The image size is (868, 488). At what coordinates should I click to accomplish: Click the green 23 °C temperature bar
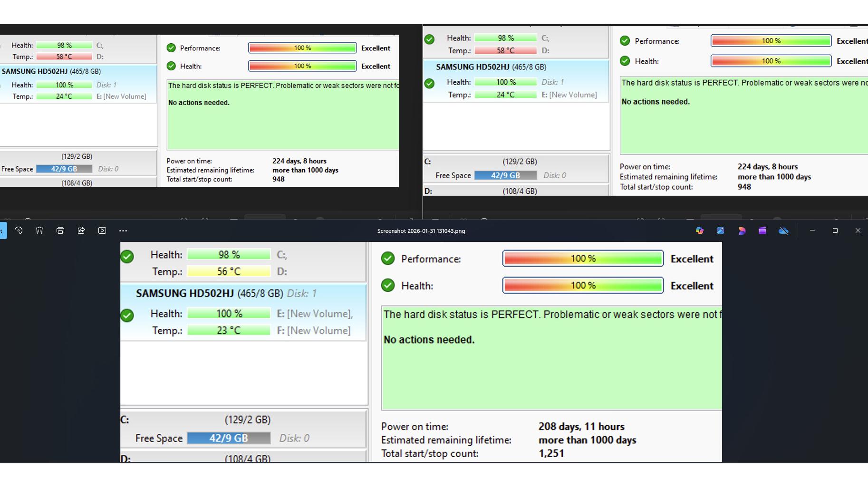229,330
